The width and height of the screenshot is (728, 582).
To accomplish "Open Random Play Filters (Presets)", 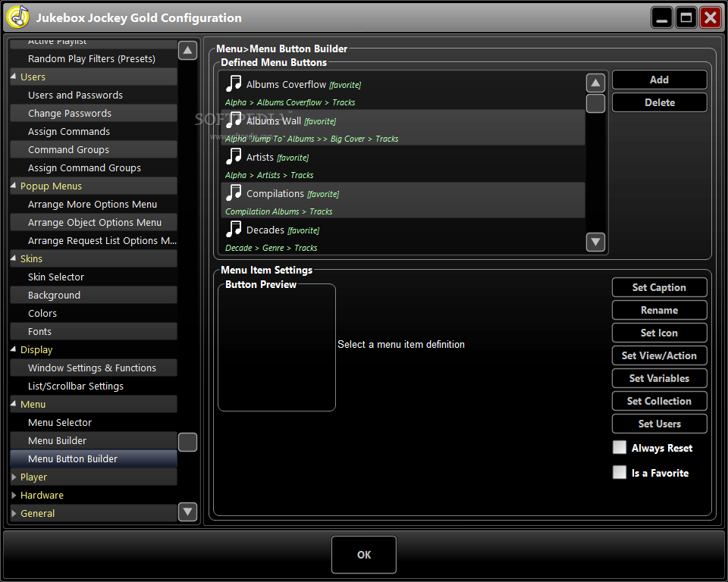I will (93, 58).
